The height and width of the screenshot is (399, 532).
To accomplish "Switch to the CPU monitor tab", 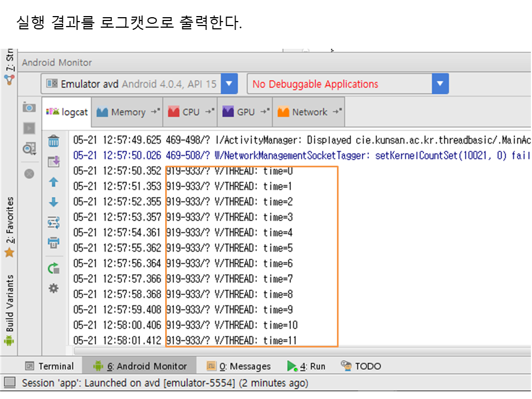I will point(191,112).
